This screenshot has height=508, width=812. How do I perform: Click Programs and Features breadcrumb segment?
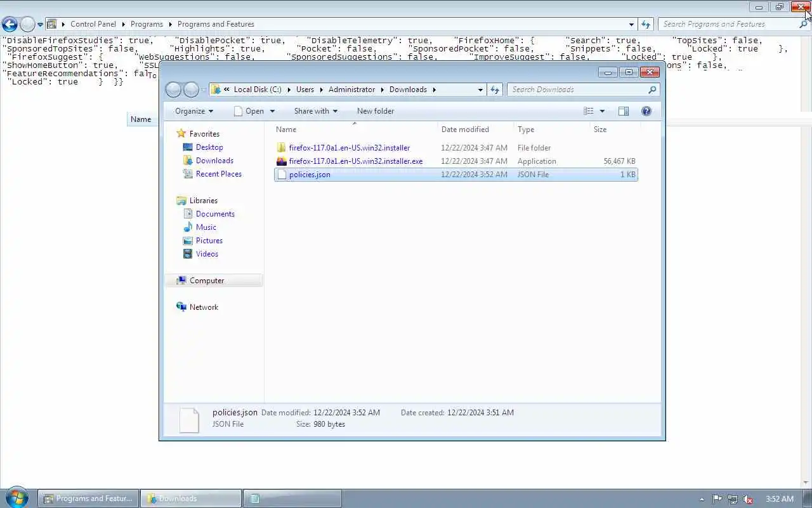click(216, 24)
